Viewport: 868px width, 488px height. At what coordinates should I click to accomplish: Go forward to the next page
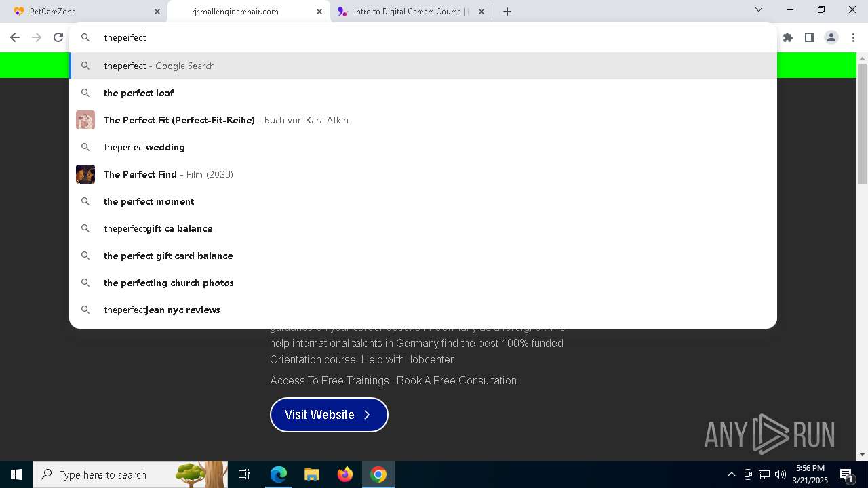click(37, 37)
